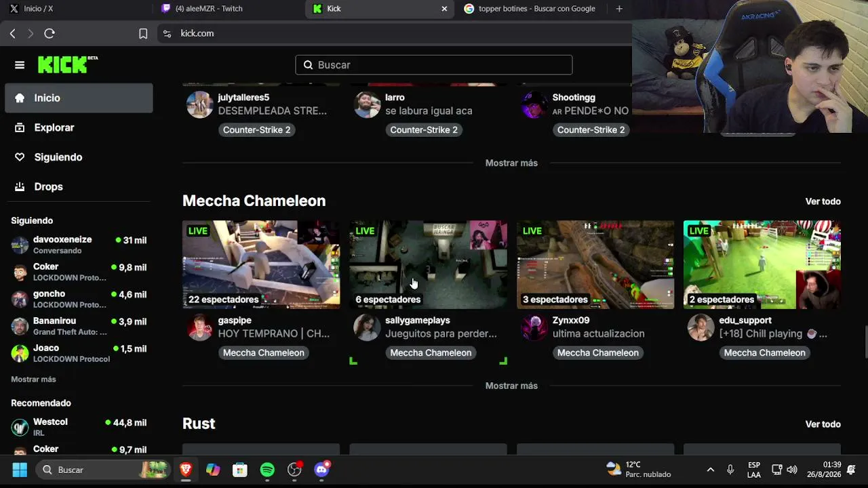Open Counter-Strike 2 tag under julytalleres5
The width and height of the screenshot is (868, 488).
pos(256,130)
